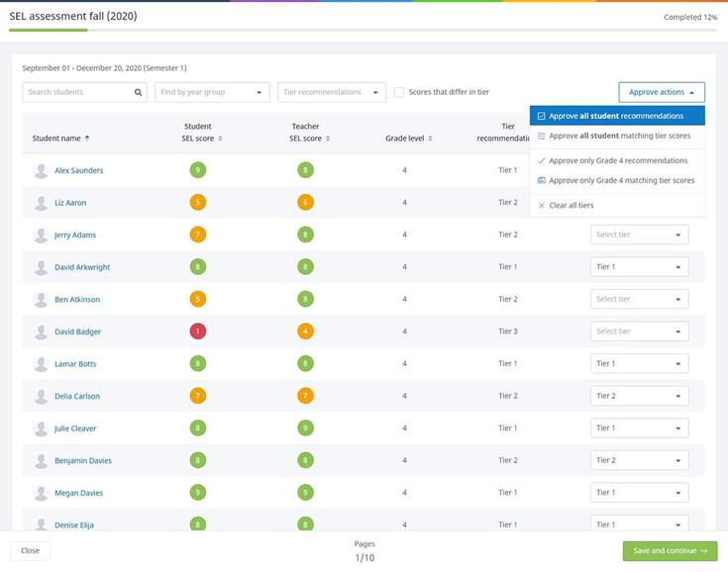Click Delia Carlson avatar icon
Viewport: 728px width, 572px height.
coord(41,396)
